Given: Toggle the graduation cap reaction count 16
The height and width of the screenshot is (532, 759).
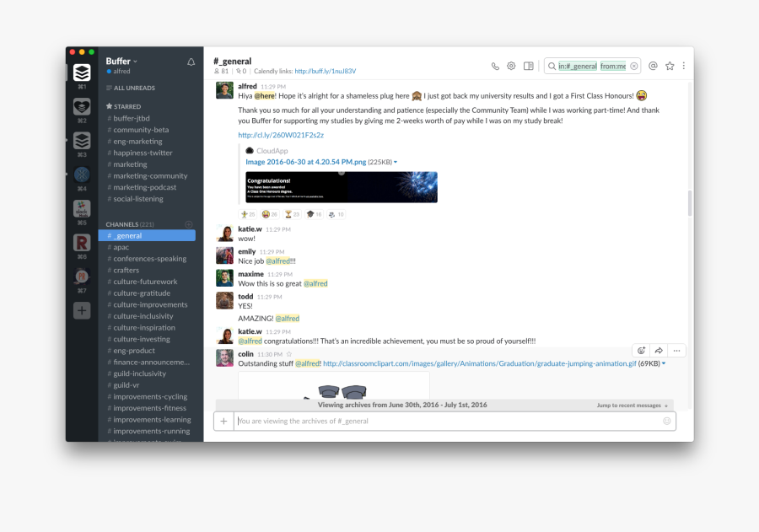Looking at the screenshot, I should 315,214.
